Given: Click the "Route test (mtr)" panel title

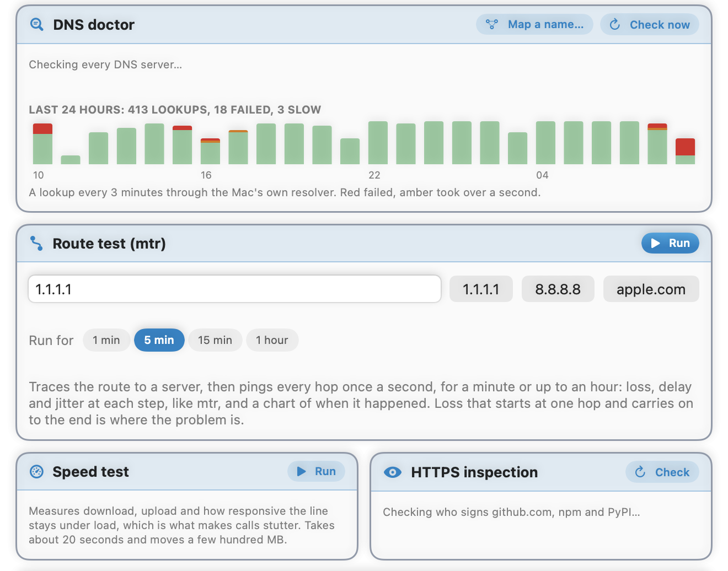Looking at the screenshot, I should point(109,244).
